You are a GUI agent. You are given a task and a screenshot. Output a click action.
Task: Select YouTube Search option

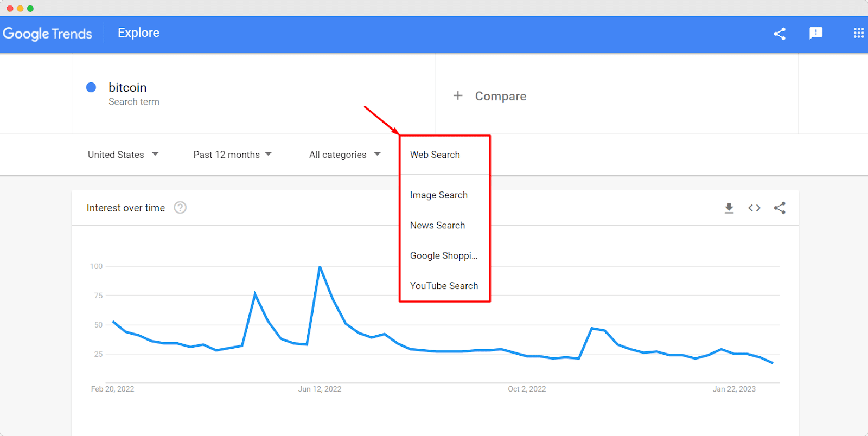click(445, 286)
